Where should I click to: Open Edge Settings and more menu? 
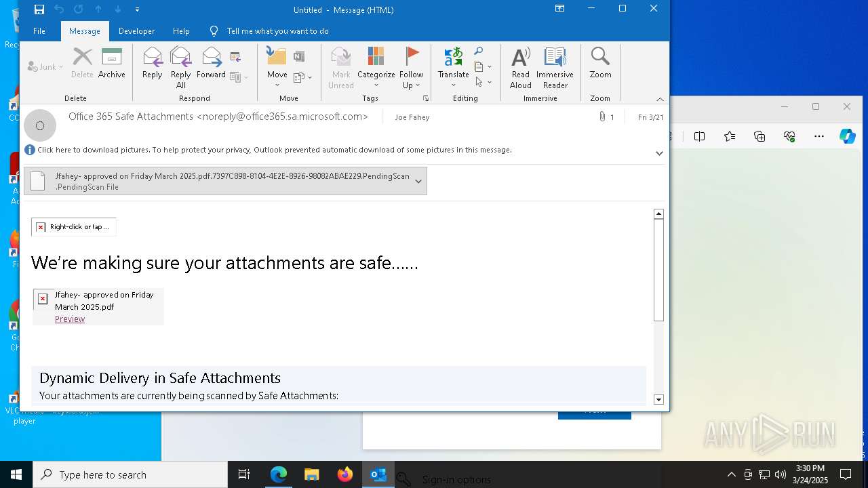point(819,136)
